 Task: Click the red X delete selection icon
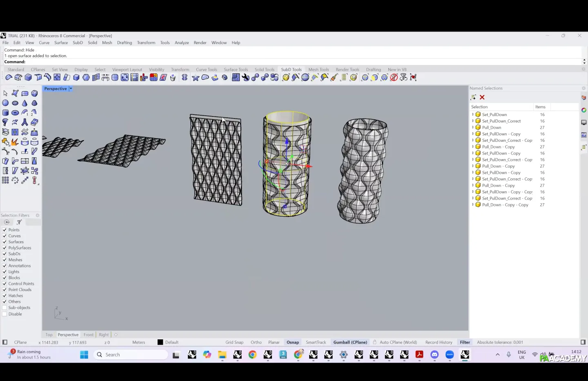tap(482, 97)
